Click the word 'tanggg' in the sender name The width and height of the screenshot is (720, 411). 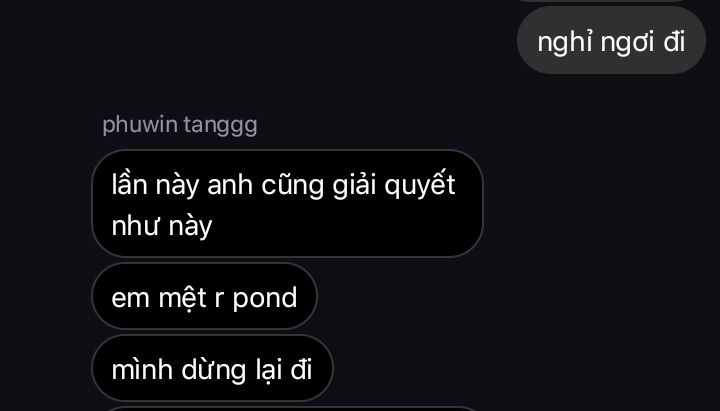click(220, 126)
